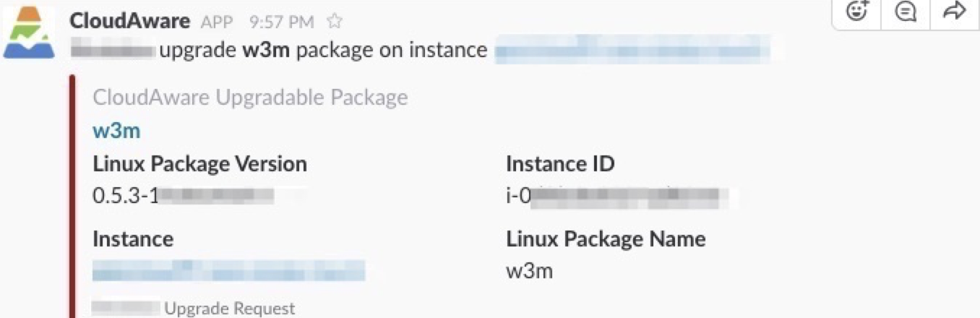980x318 pixels.
Task: Click the 'Upgrade Request' footer text
Action: (x=230, y=309)
